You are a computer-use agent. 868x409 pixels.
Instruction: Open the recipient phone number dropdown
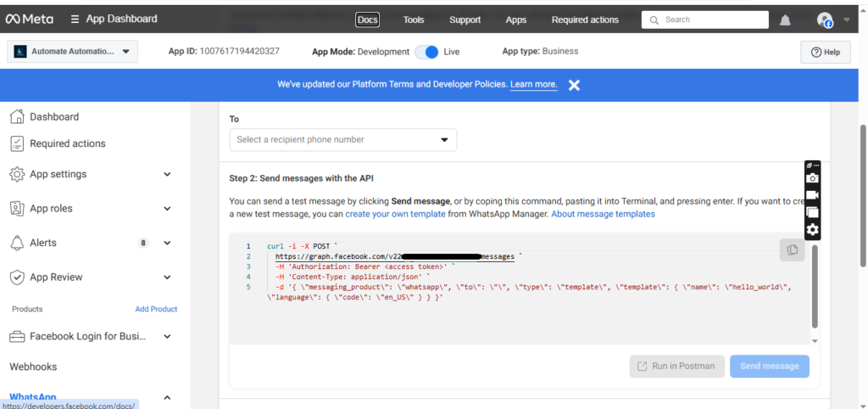point(342,140)
